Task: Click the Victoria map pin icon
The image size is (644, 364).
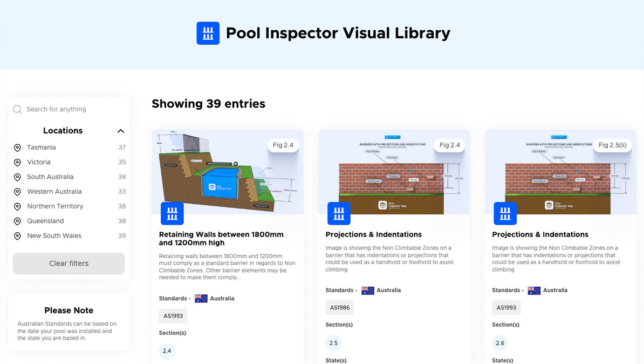Action: 17,162
